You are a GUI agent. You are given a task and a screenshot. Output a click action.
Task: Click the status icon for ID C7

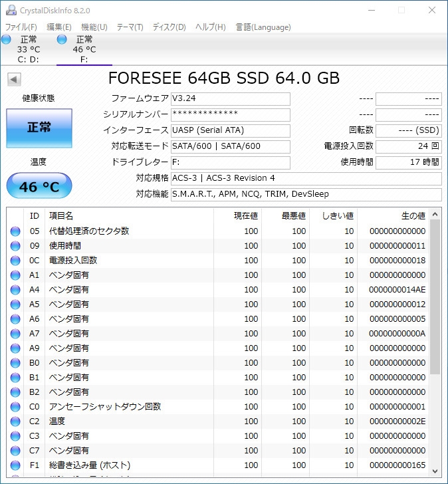[15, 451]
